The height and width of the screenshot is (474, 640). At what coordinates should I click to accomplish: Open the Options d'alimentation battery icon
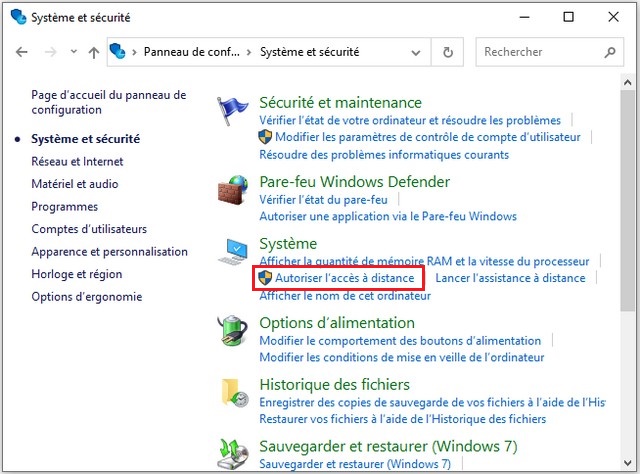click(233, 331)
